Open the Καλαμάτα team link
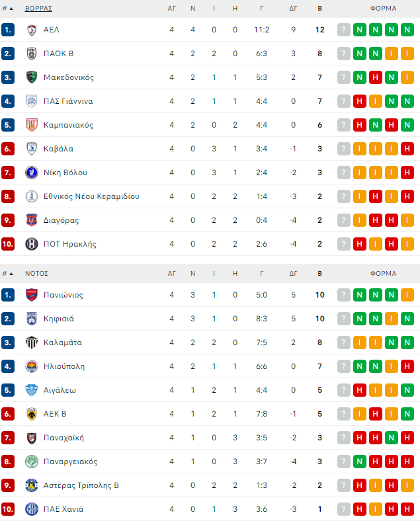Image resolution: width=420 pixels, height=523 pixels. tap(62, 342)
